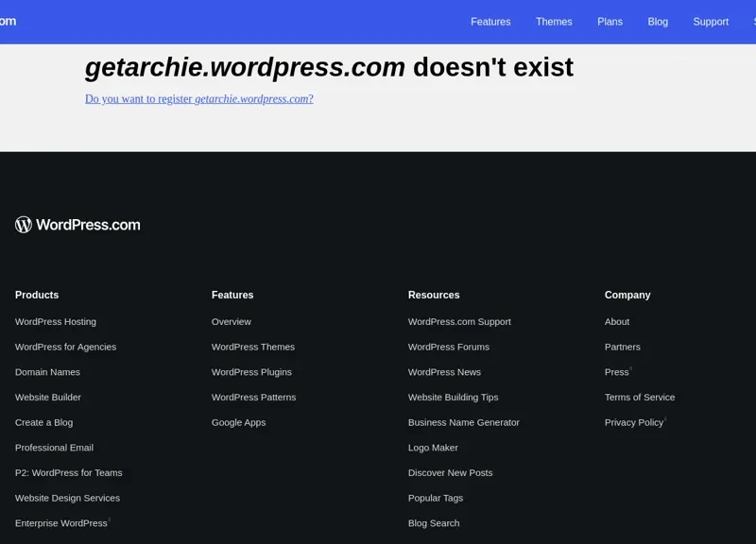Open Website Builder link
The image size is (756, 544).
[48, 397]
